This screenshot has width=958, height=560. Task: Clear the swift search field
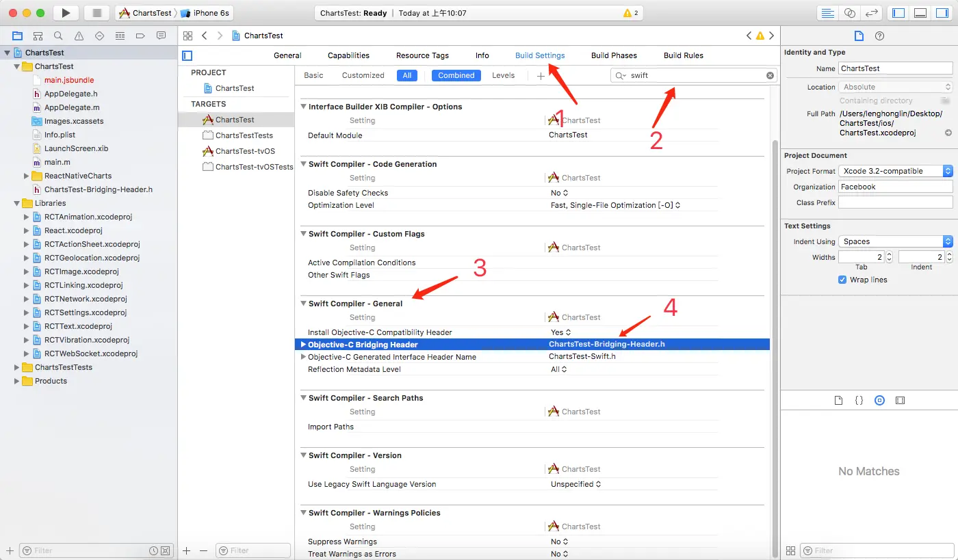tap(770, 75)
